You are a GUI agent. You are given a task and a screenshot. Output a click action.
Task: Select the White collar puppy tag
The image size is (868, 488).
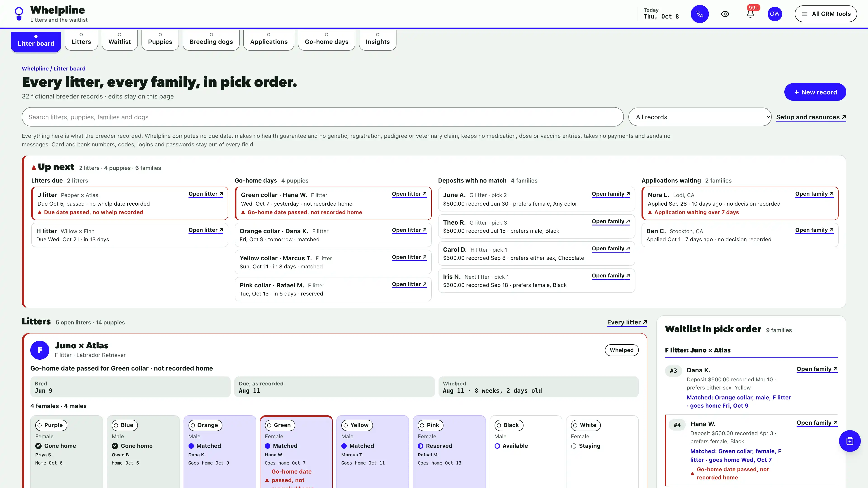click(586, 425)
